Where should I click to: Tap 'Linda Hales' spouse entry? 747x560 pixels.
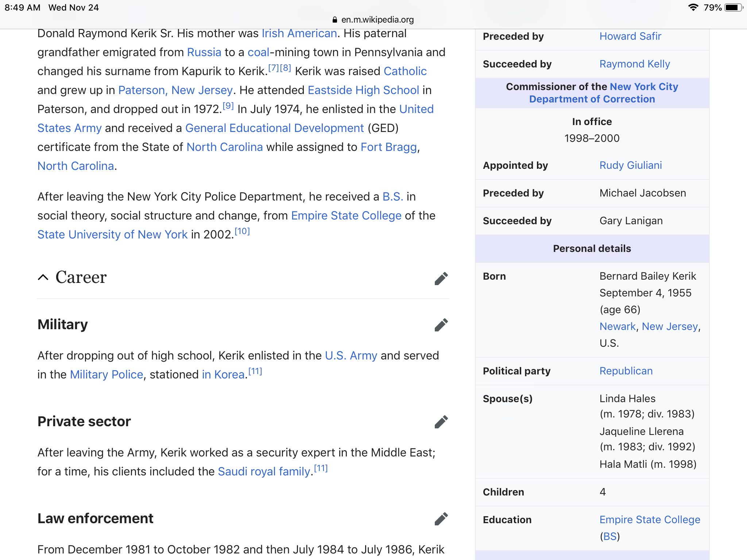pos(627,398)
